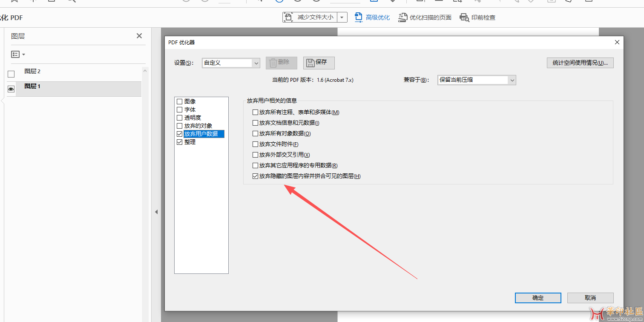Select the 透明度 category in the optimizer list
This screenshot has width=644, height=322.
pos(192,118)
